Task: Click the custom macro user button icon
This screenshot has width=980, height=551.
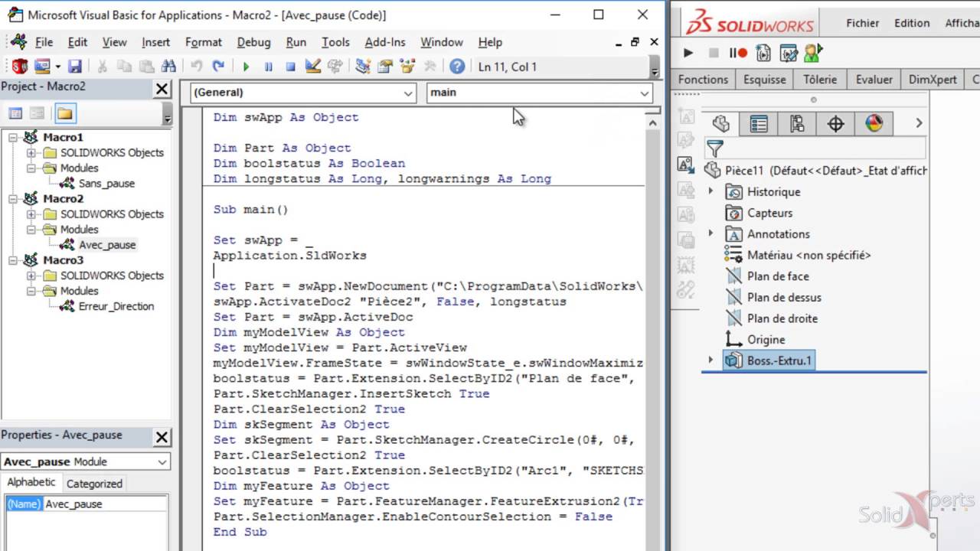Action: coord(813,53)
